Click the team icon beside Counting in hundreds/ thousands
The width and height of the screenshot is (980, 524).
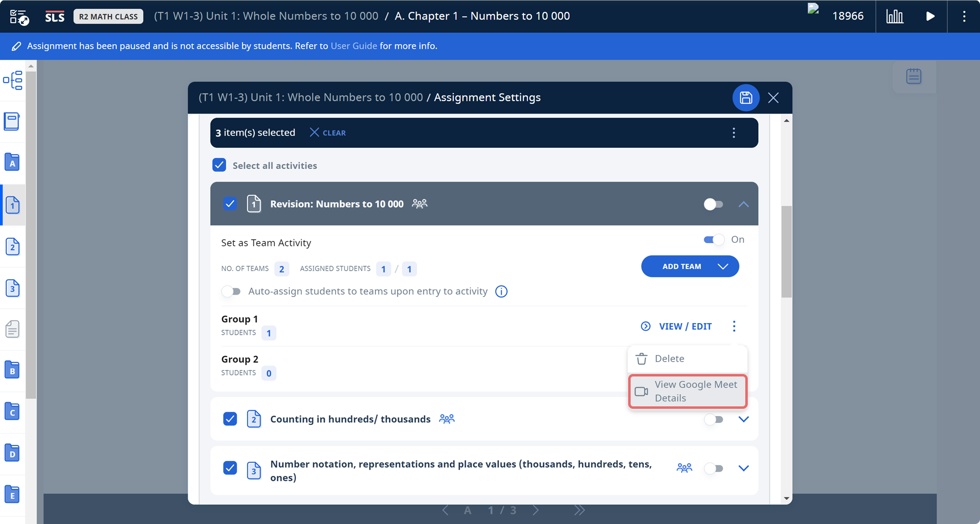click(x=447, y=419)
